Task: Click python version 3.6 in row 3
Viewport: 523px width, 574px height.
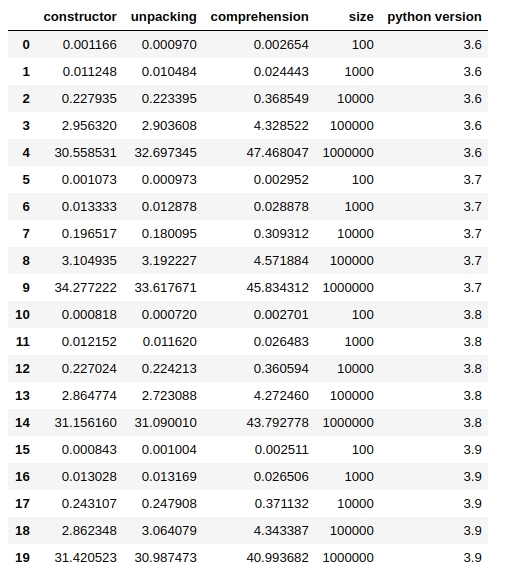Action: coord(472,126)
